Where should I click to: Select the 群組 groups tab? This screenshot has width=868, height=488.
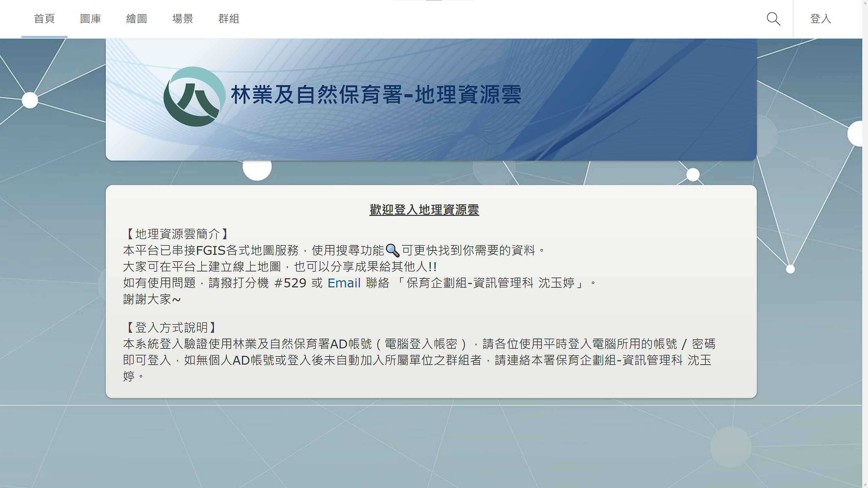[x=229, y=19]
